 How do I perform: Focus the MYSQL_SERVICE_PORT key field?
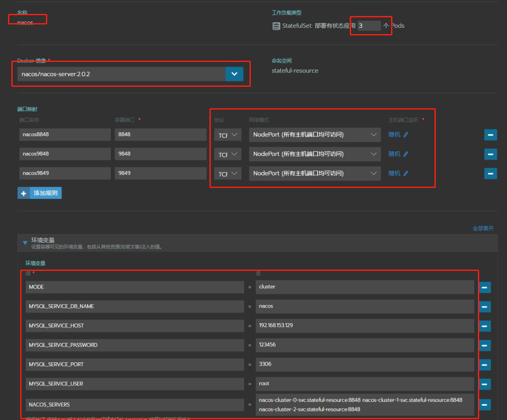pyautogui.click(x=135, y=365)
